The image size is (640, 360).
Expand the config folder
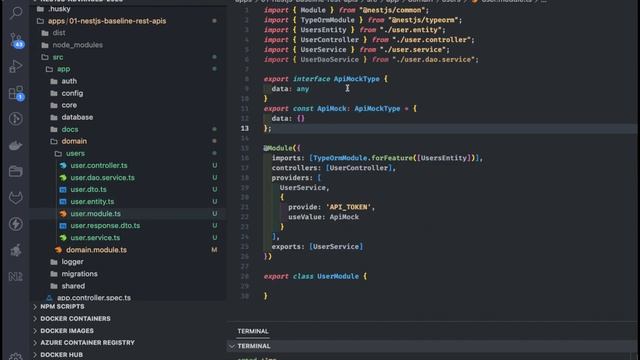click(x=72, y=93)
